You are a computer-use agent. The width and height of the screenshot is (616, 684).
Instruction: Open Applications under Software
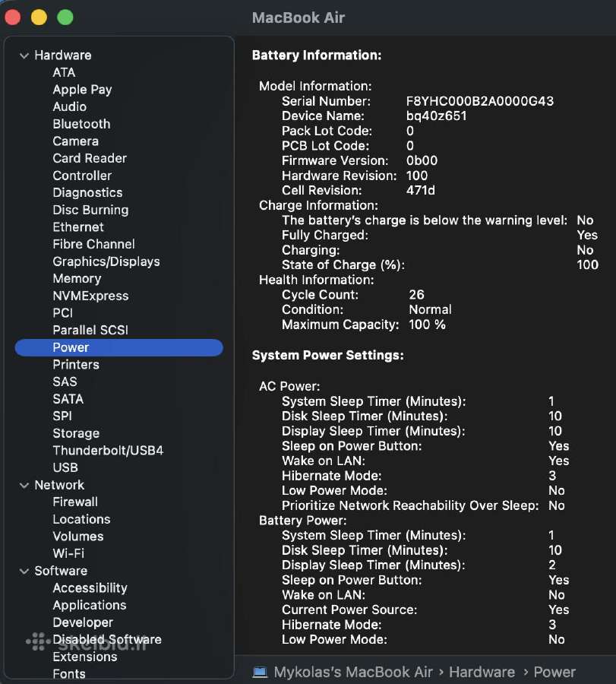pos(90,605)
